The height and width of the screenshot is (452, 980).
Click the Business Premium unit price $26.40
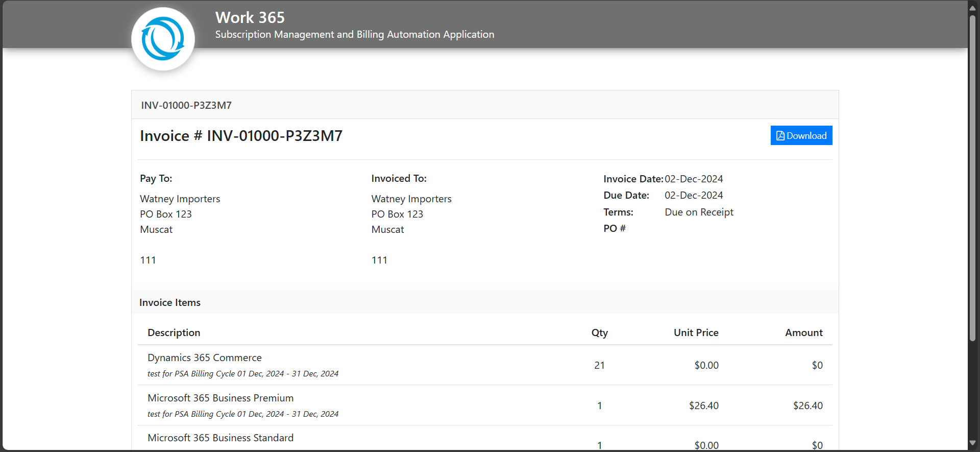(704, 406)
